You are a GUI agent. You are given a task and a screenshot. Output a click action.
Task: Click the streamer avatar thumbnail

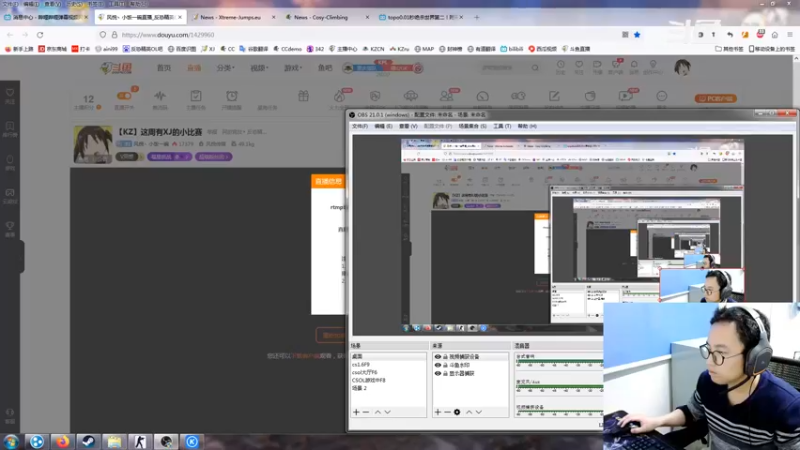pyautogui.click(x=93, y=144)
